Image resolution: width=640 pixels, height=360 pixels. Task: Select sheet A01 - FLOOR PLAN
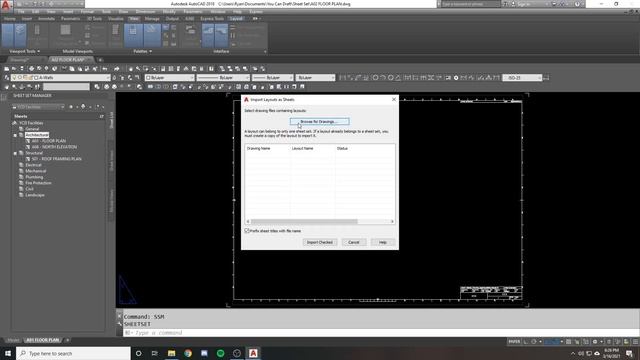(x=49, y=141)
